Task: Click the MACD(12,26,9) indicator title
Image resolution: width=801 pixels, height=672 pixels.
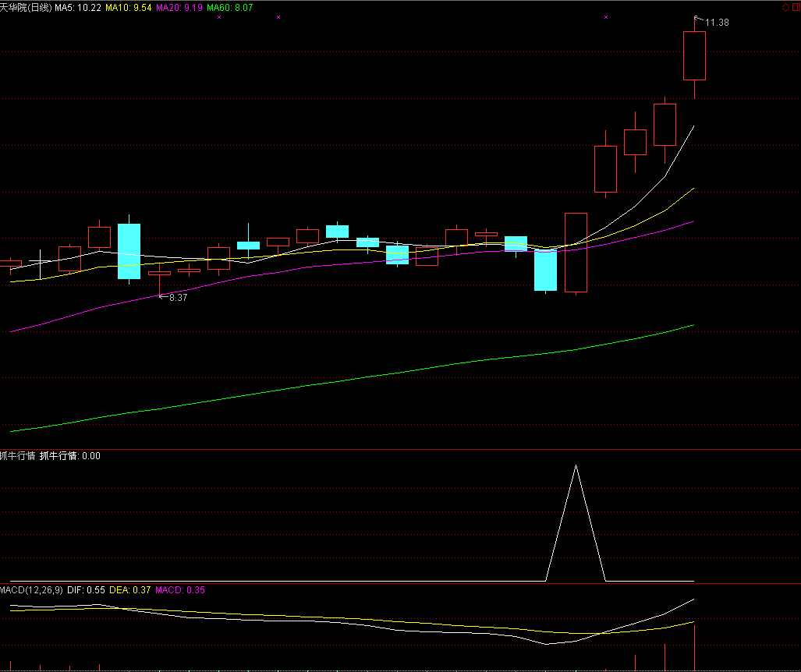Action: 32,590
